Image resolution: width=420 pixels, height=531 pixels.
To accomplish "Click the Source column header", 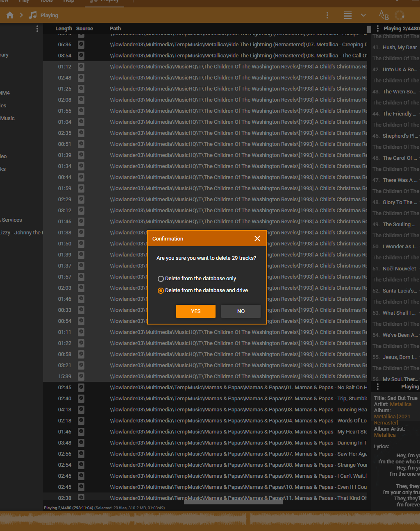I will 84,29.
